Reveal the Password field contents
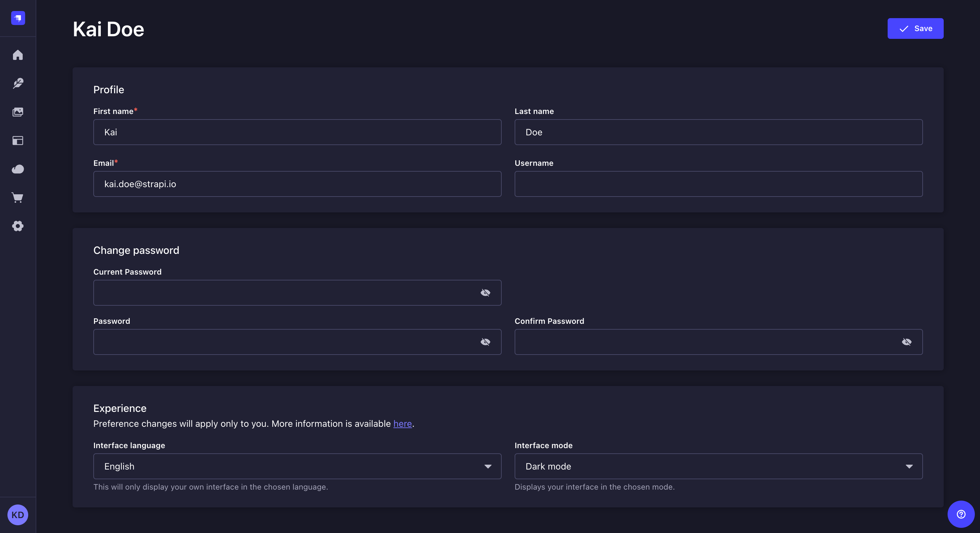 486,342
